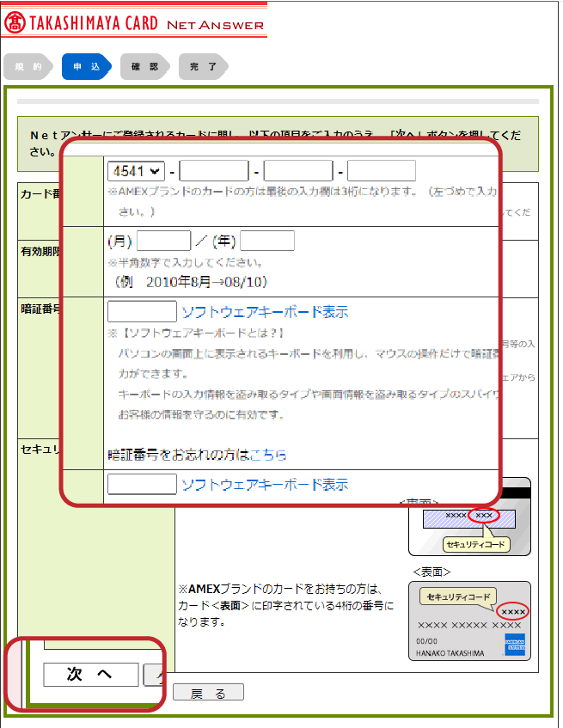The image size is (563, 728).
Task: Click the security code input box
Action: (142, 484)
